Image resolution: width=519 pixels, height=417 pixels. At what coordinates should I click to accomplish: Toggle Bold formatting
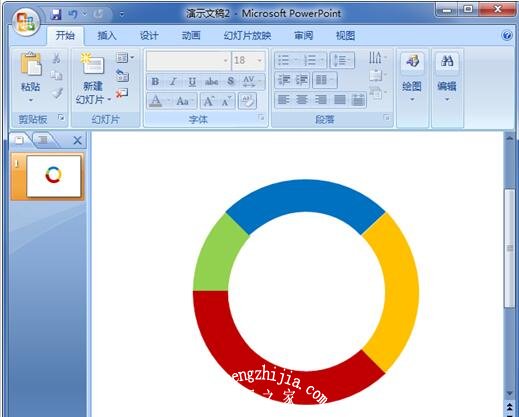[x=155, y=82]
